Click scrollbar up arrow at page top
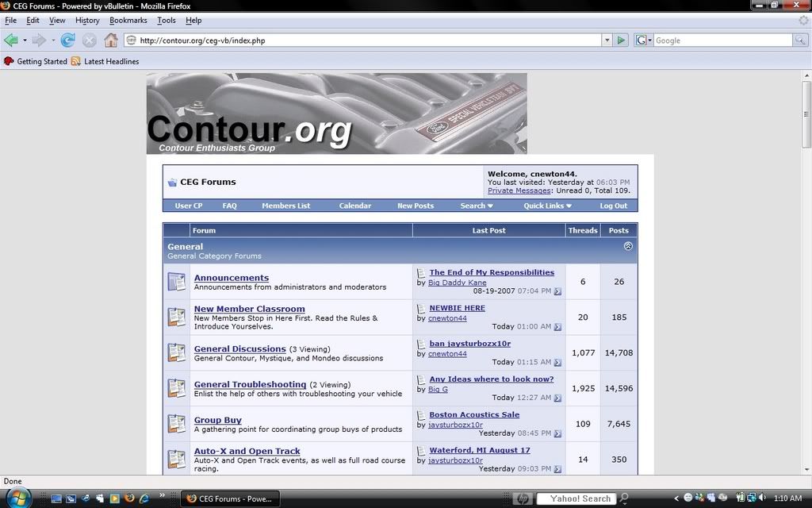 click(x=806, y=75)
